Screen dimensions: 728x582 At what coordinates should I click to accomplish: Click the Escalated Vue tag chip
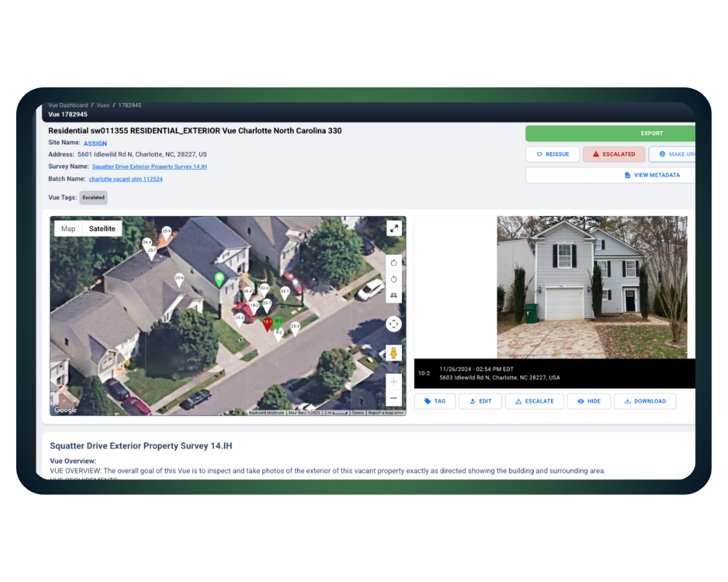pyautogui.click(x=93, y=198)
